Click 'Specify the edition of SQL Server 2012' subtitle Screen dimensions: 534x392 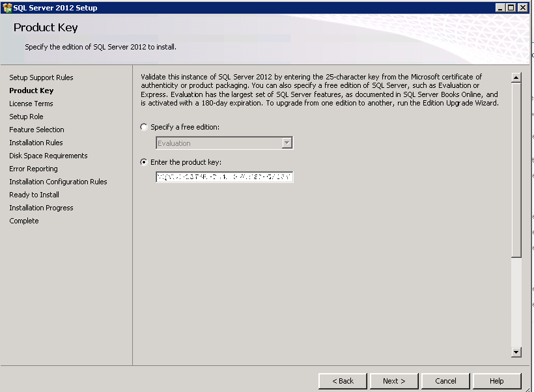pos(100,47)
